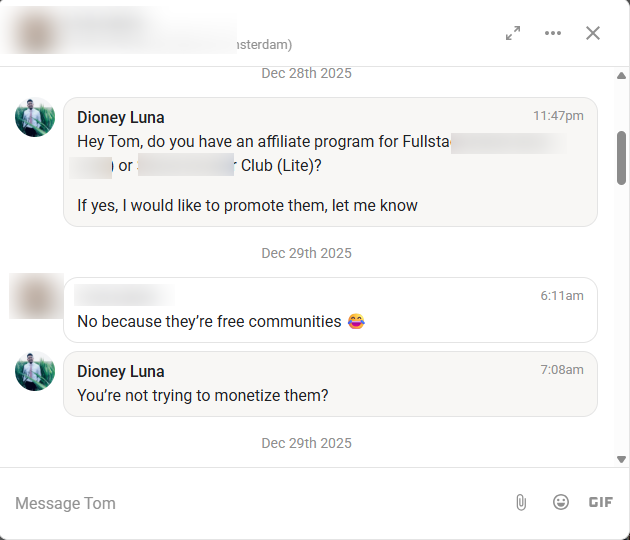Click the 6:11am message timestamp
Viewport: 630px width, 540px height.
pos(562,296)
